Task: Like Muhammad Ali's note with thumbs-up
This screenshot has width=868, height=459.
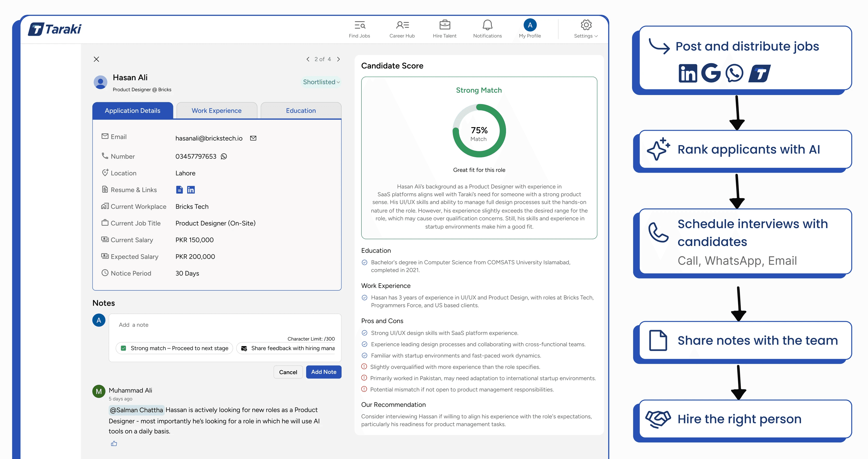Action: (x=114, y=443)
